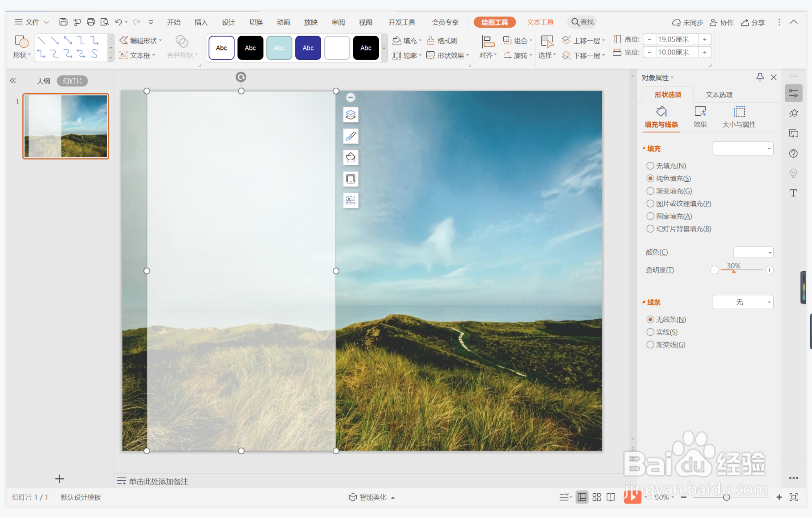Screen dimensions: 812x517
Task: Open the 颜色 color dropdown
Action: click(x=753, y=252)
